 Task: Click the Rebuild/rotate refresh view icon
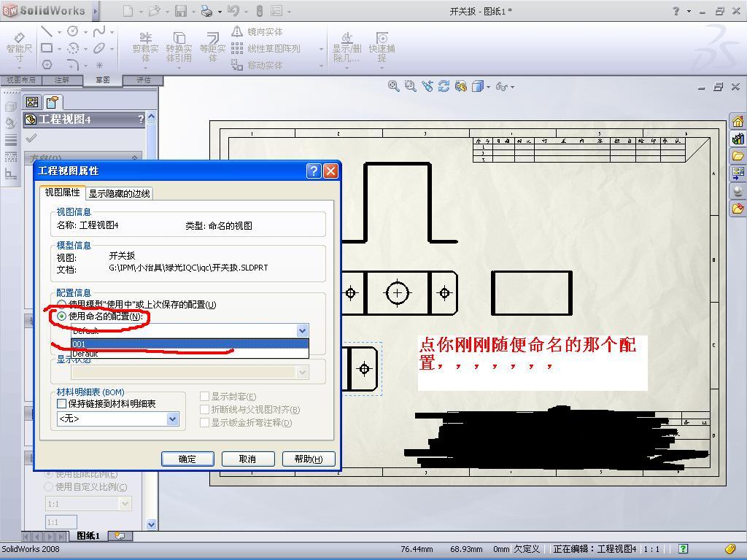(x=444, y=86)
